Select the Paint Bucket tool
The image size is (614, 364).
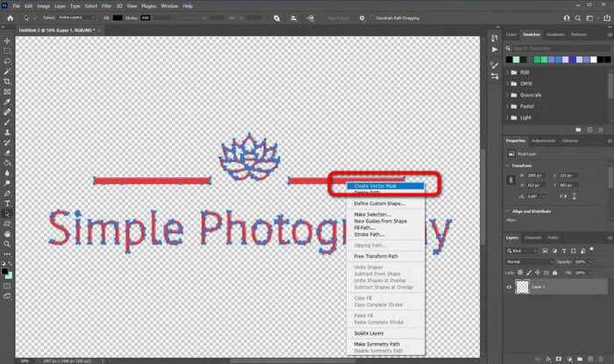tap(7, 163)
